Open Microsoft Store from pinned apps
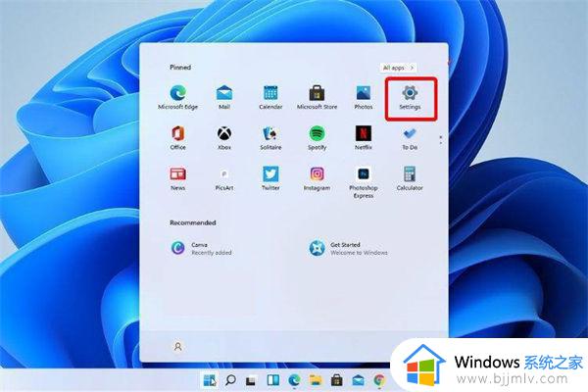This screenshot has width=588, height=392. point(317,97)
